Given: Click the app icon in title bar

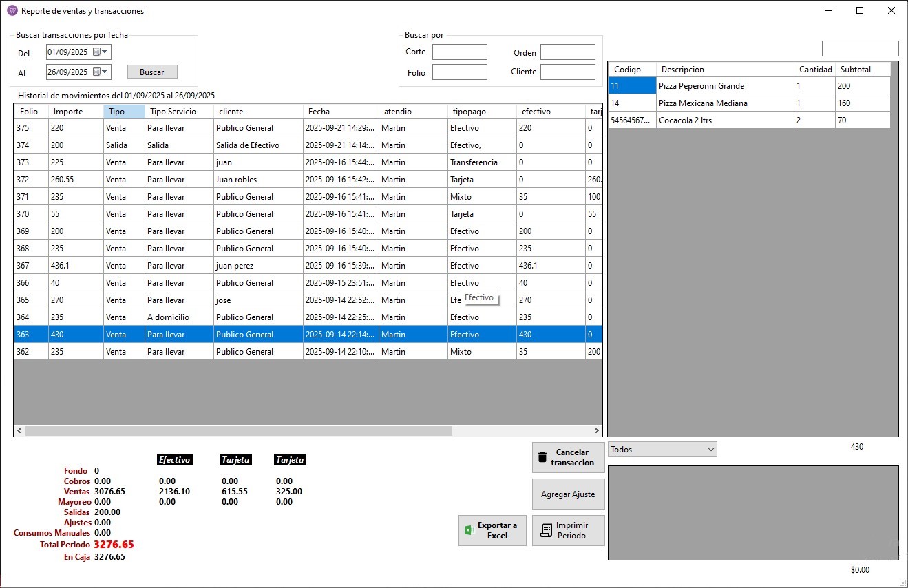Looking at the screenshot, I should coord(12,11).
